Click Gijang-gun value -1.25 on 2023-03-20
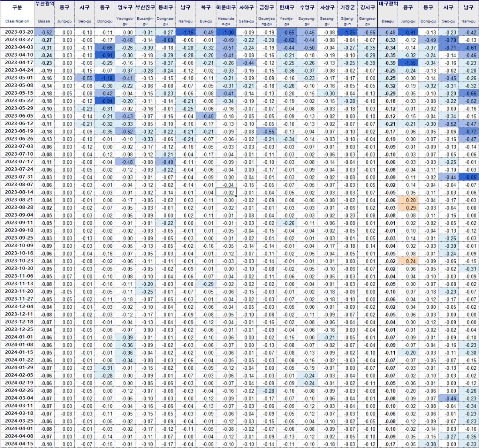 [x=347, y=32]
